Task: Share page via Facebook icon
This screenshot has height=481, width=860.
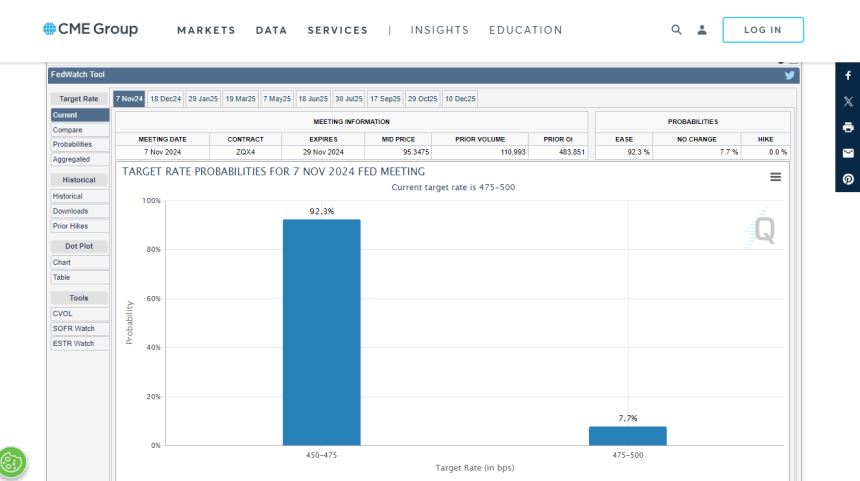Action: (x=848, y=76)
